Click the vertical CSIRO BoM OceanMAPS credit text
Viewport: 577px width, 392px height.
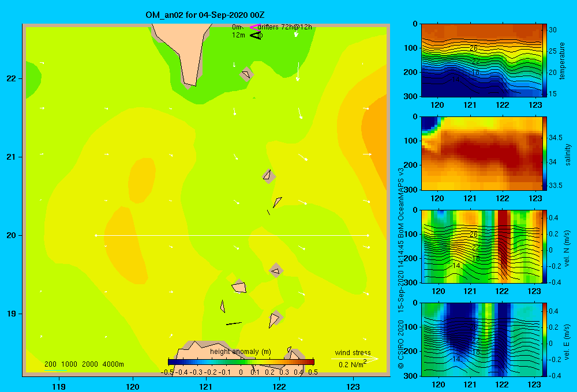pos(401,269)
